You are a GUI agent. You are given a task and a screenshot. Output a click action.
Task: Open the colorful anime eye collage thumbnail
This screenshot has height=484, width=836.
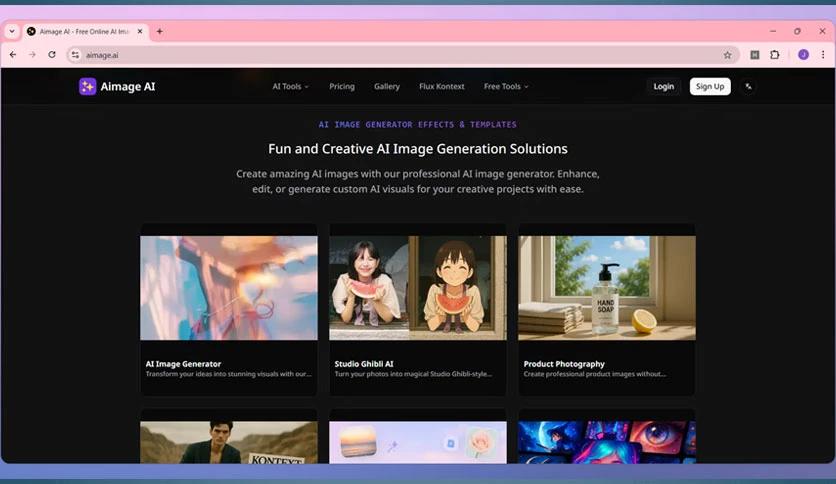(607, 442)
